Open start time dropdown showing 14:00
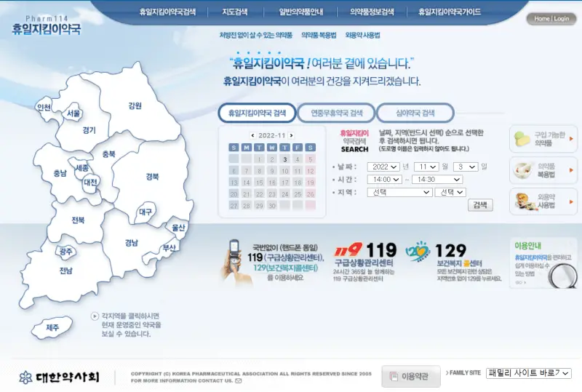Viewport: 582px width, 392px height. point(385,180)
